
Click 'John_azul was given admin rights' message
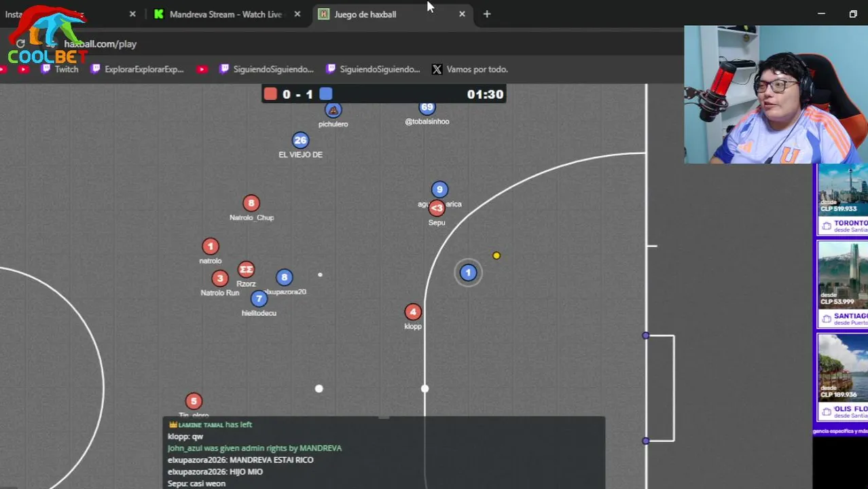coord(255,448)
